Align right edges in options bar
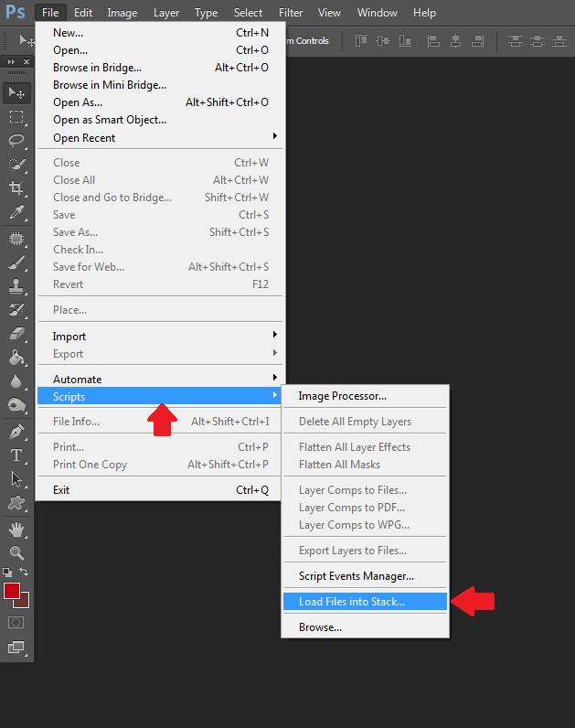Viewport: 575px width, 728px height. [477, 41]
